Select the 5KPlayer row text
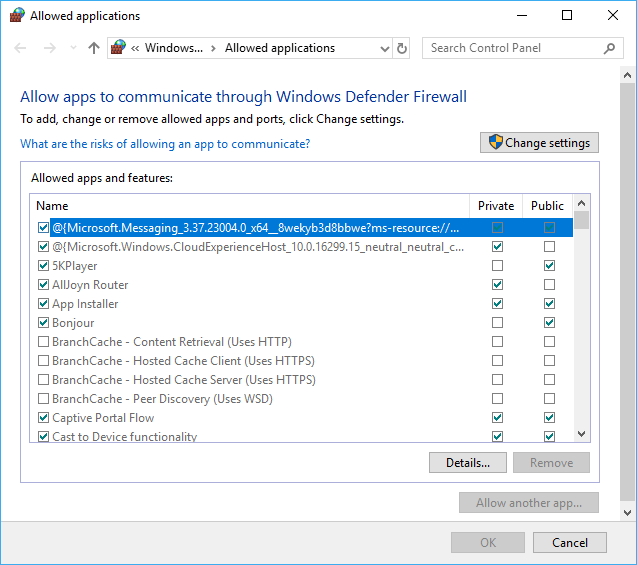Viewport: 637px width, 565px height. click(x=75, y=266)
